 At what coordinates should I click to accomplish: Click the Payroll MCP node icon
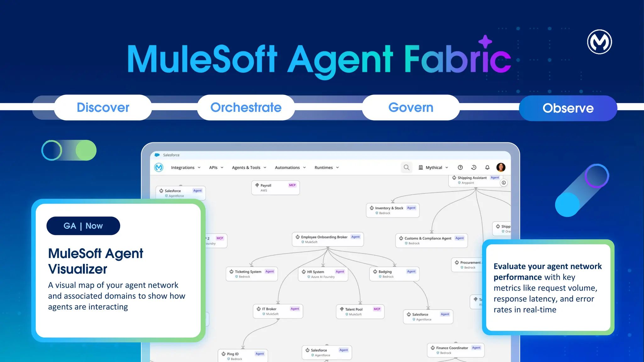(257, 185)
